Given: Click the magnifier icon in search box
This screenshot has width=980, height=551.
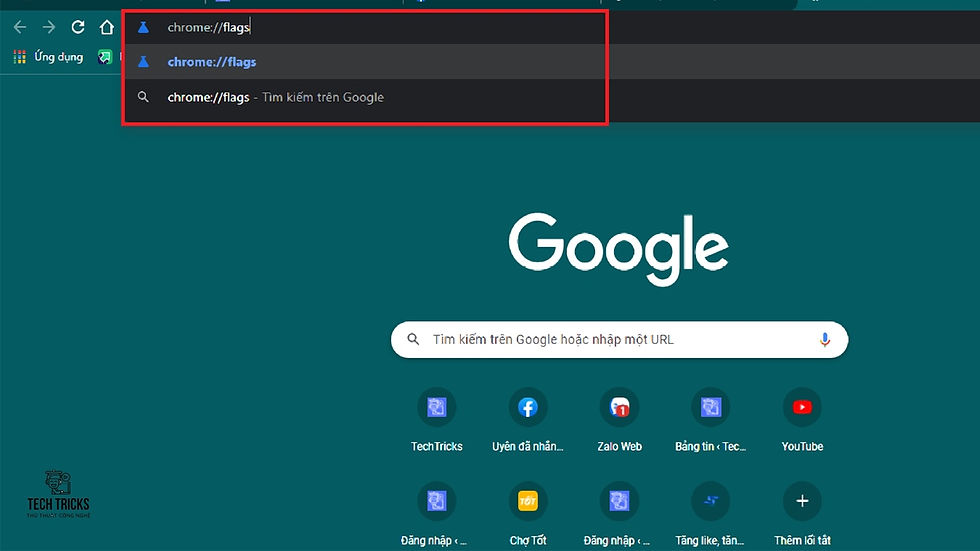Looking at the screenshot, I should 413,339.
